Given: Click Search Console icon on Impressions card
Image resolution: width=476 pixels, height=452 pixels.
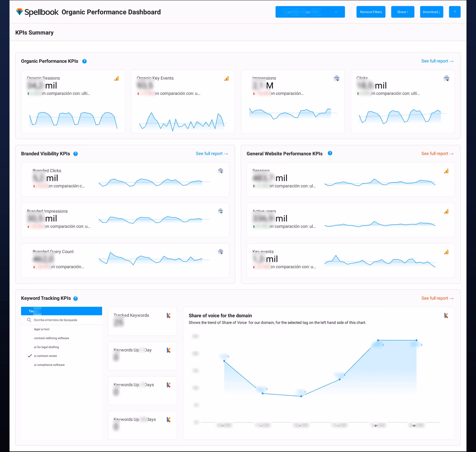Looking at the screenshot, I should [x=336, y=79].
